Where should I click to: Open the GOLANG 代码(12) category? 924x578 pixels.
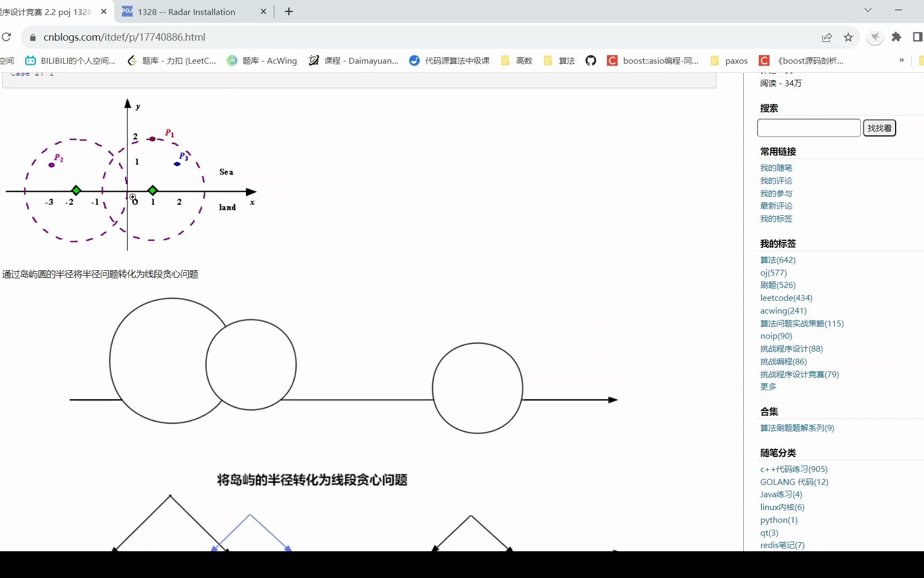tap(794, 482)
